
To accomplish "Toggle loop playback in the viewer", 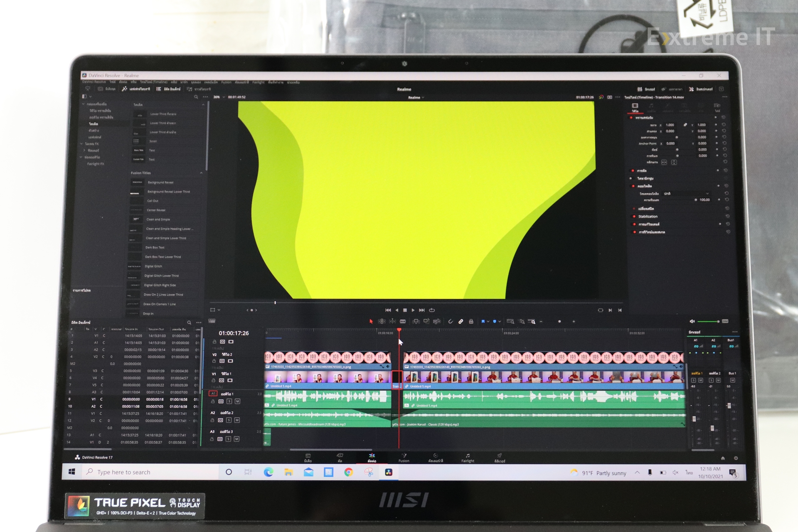I will tap(432, 310).
